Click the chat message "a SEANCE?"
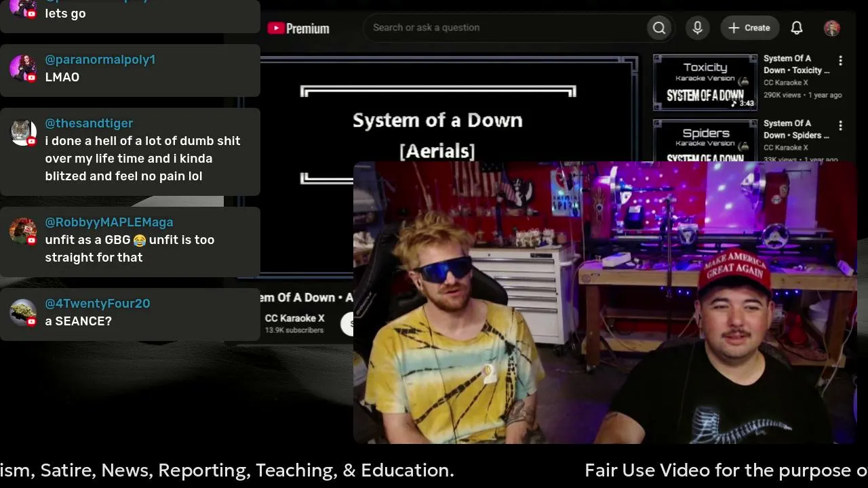 [79, 321]
